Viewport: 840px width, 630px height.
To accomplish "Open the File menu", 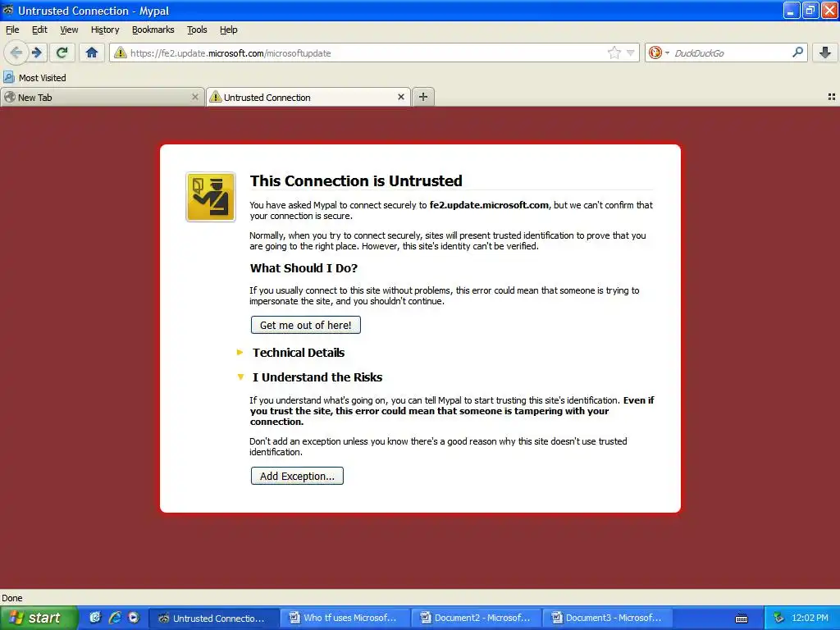I will click(x=12, y=30).
